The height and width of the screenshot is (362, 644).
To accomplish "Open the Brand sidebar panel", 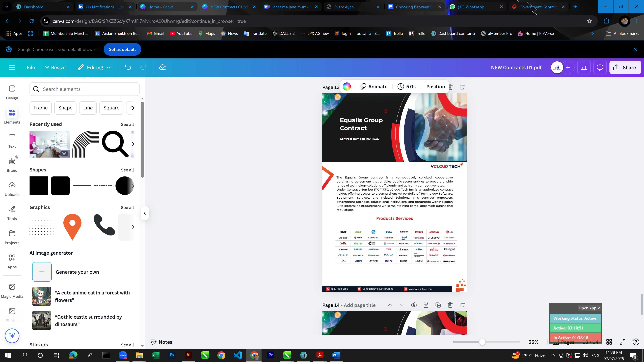I will pos(12,165).
